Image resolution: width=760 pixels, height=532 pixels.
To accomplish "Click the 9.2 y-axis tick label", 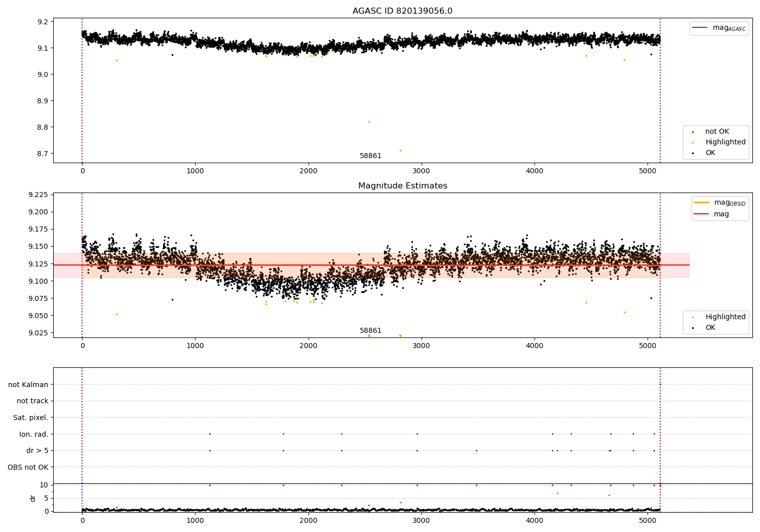I will point(43,22).
